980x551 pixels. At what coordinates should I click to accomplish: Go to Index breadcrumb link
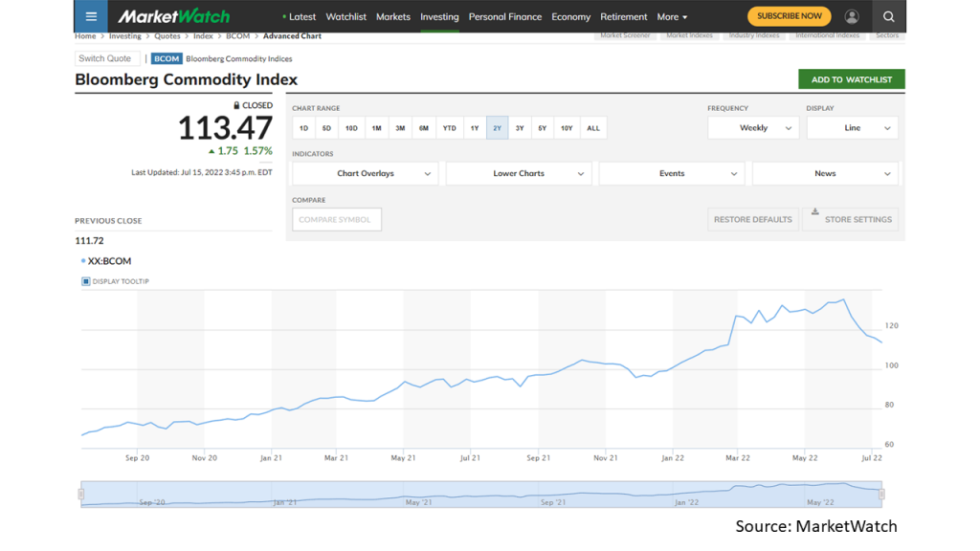(203, 36)
